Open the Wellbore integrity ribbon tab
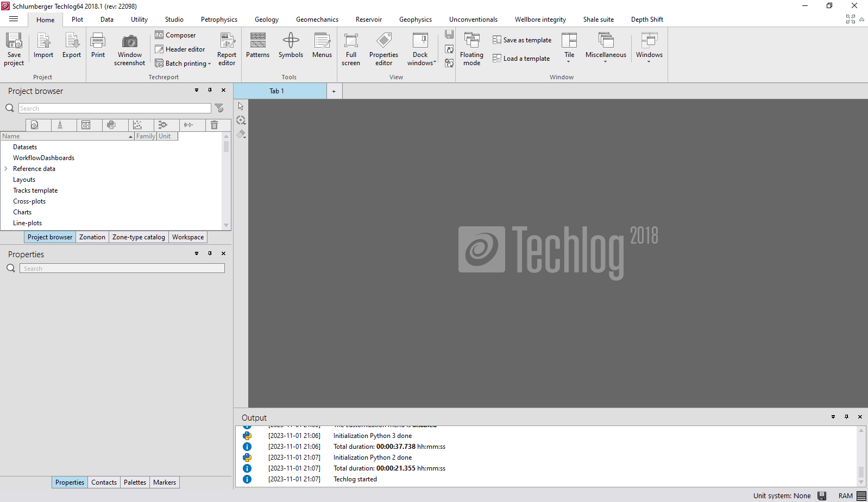This screenshot has height=502, width=868. pos(540,20)
